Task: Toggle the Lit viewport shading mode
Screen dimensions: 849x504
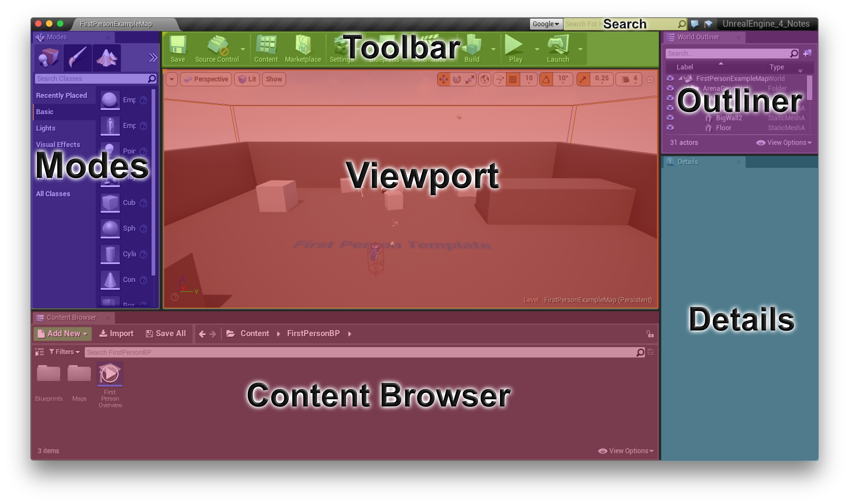Action: click(247, 79)
